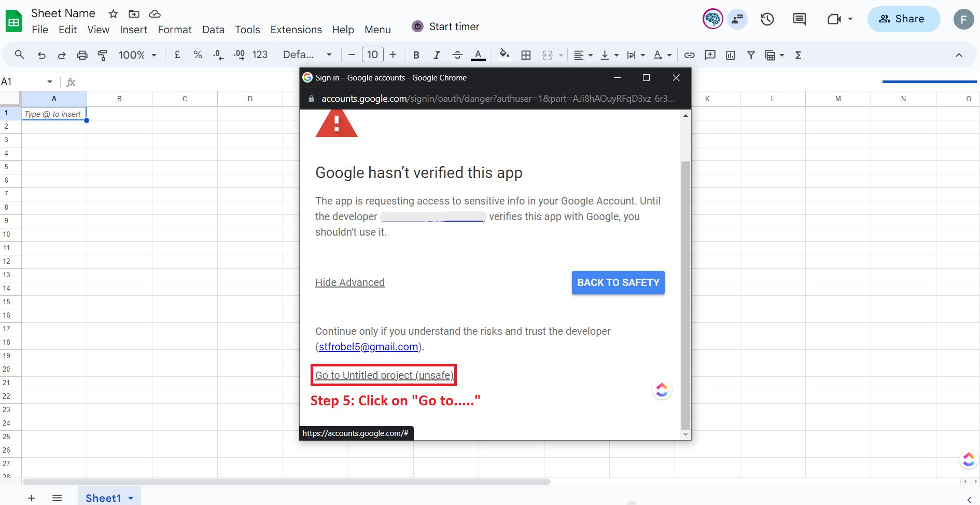980x505 pixels.
Task: Increase font size with plus
Action: tap(393, 54)
